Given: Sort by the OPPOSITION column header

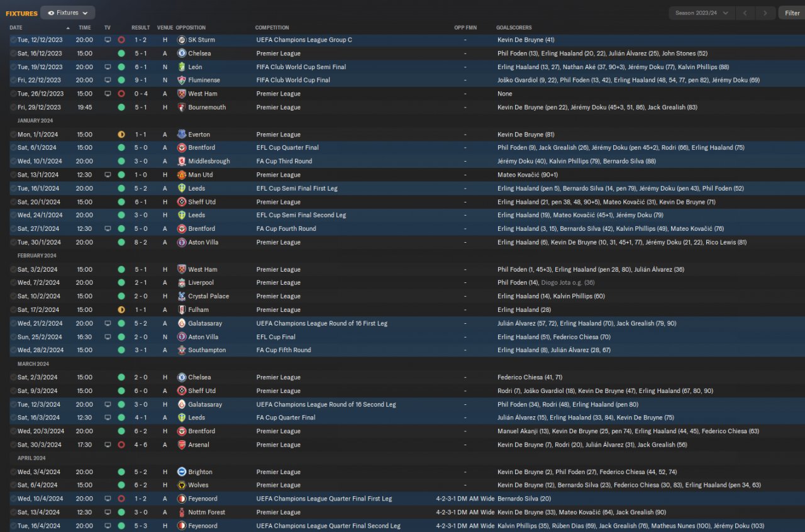Looking at the screenshot, I should point(191,28).
